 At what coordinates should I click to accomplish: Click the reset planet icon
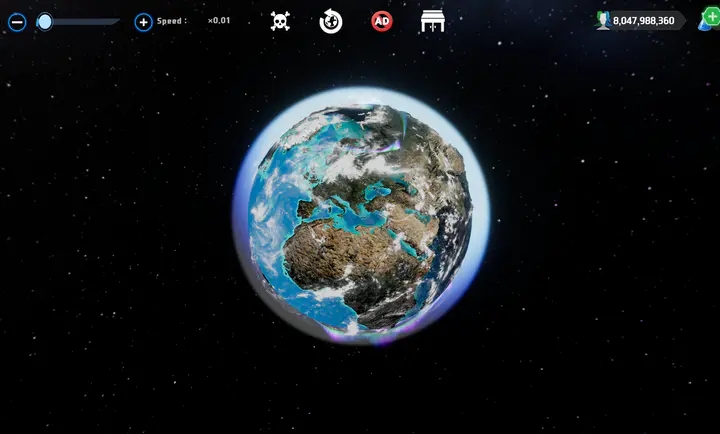click(331, 21)
